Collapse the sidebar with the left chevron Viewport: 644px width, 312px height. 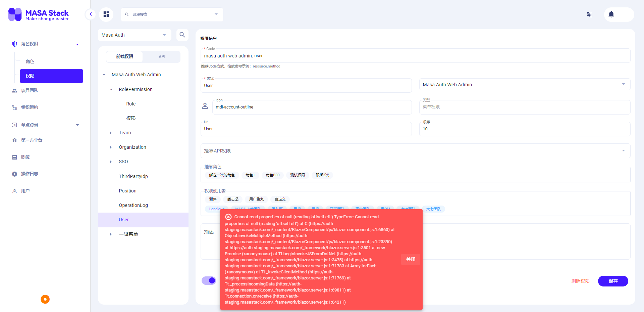click(x=90, y=14)
